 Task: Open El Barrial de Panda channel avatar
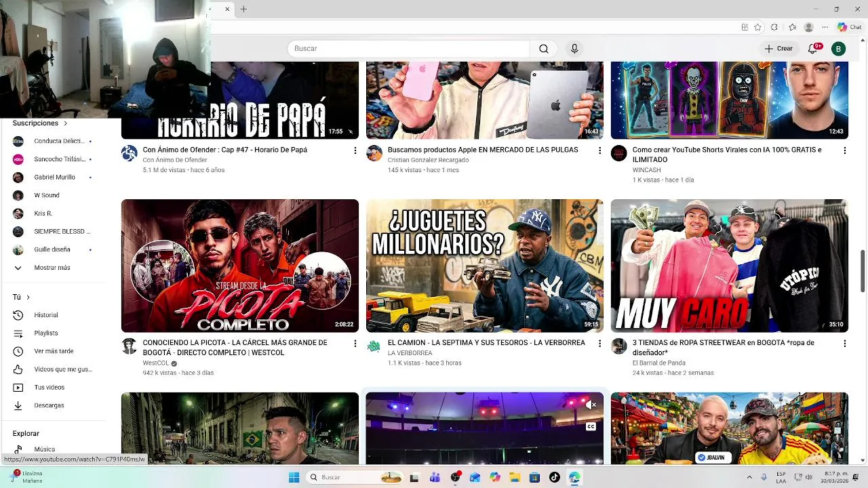click(x=618, y=346)
